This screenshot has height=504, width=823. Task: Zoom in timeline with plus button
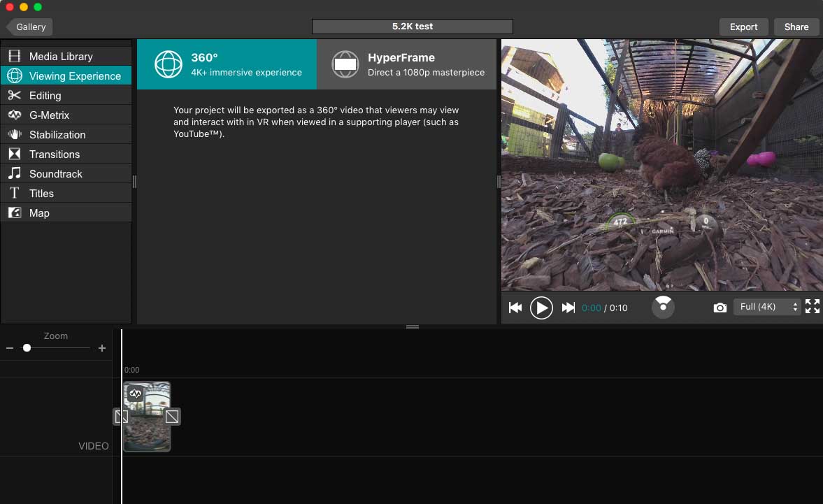pos(102,347)
